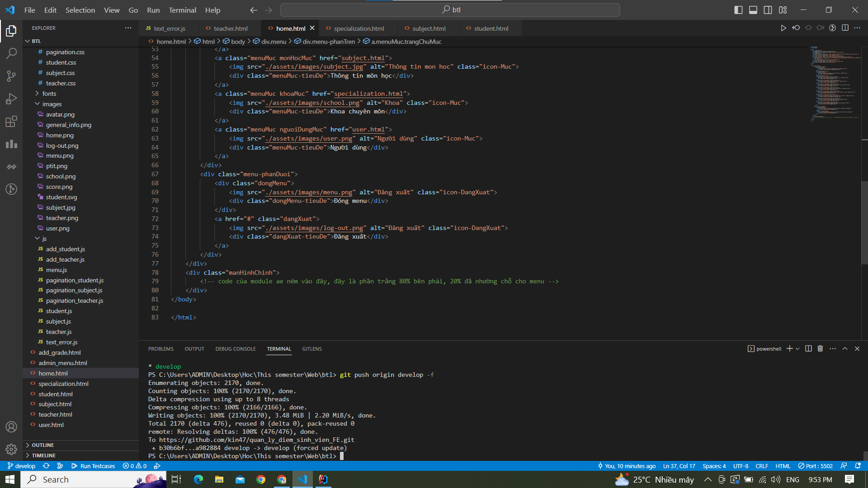Open Source Control view

pyautogui.click(x=11, y=76)
